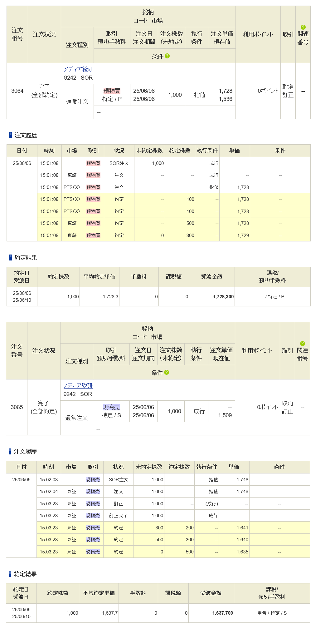Click the help icon beside 条件 in the order 3064 header
Image resolution: width=330 pixels, height=644 pixels.
[x=167, y=56]
